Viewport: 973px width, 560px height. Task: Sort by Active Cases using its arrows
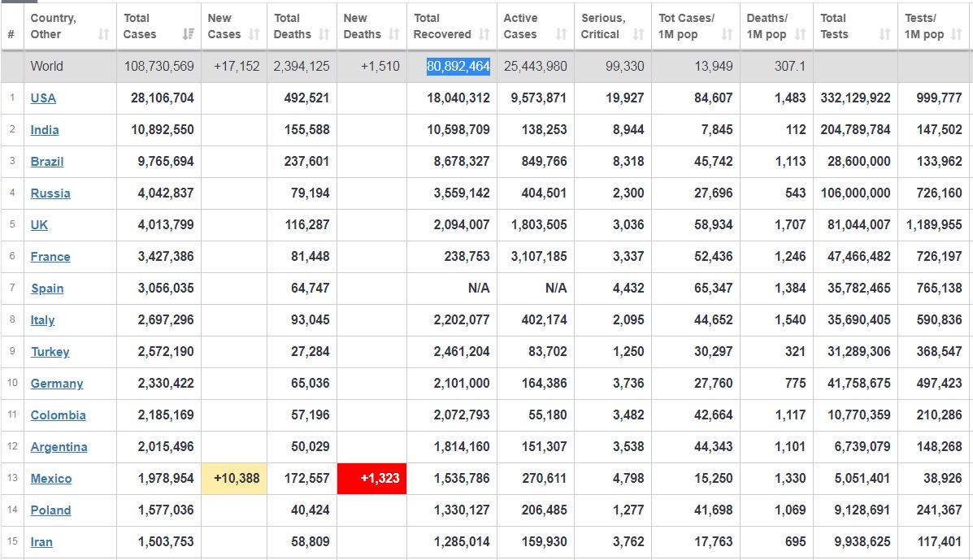click(x=561, y=34)
